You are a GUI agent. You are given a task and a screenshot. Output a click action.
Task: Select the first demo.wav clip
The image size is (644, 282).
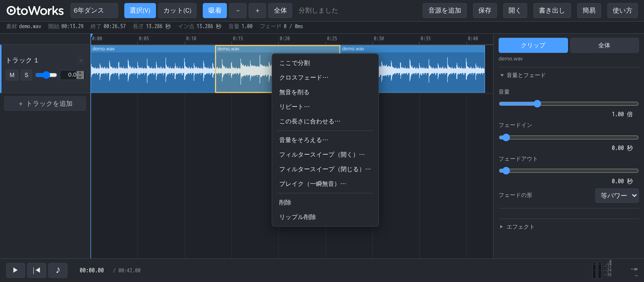153,69
